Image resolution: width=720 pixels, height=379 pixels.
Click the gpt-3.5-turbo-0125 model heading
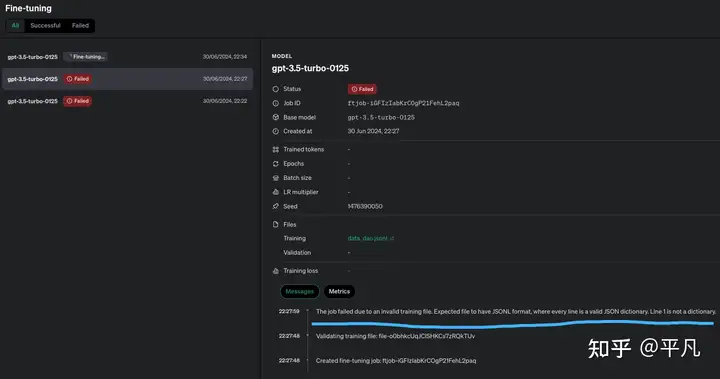pyautogui.click(x=310, y=68)
